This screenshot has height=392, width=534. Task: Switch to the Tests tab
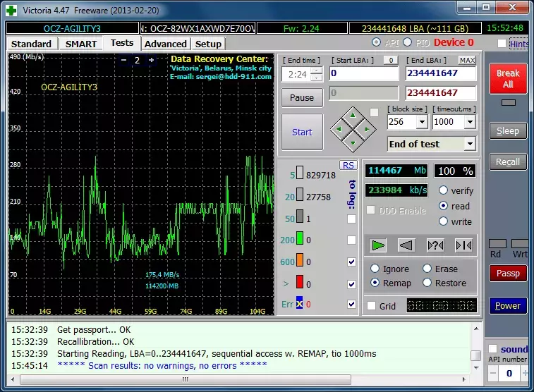click(x=122, y=43)
